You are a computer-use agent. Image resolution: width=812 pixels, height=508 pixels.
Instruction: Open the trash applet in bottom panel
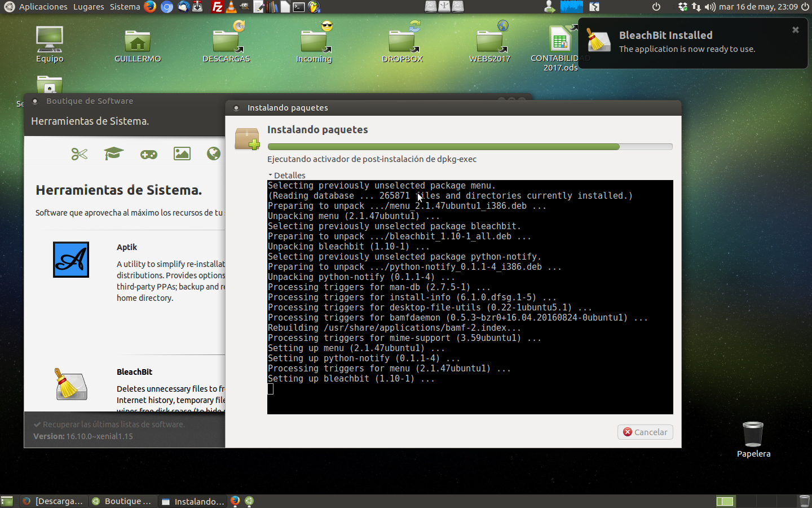click(805, 501)
